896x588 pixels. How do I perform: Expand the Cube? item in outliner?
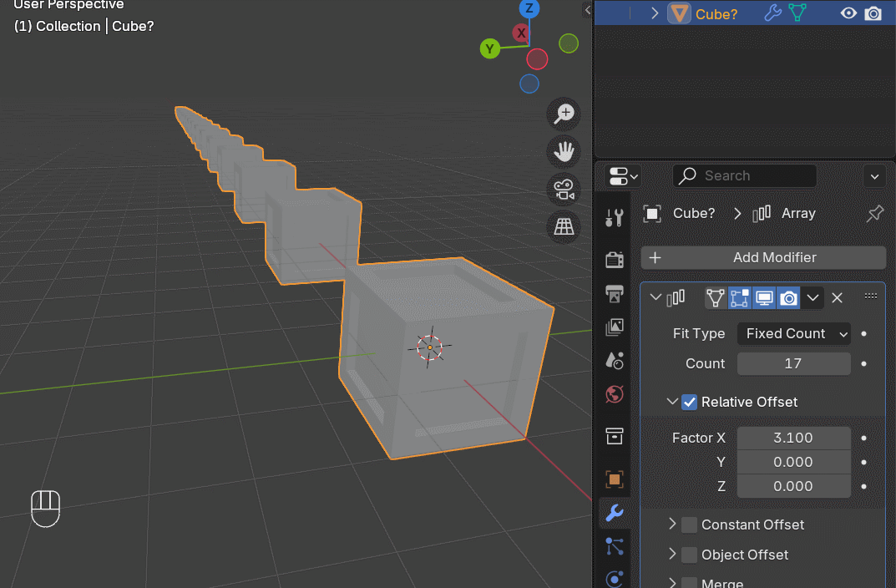(x=655, y=13)
